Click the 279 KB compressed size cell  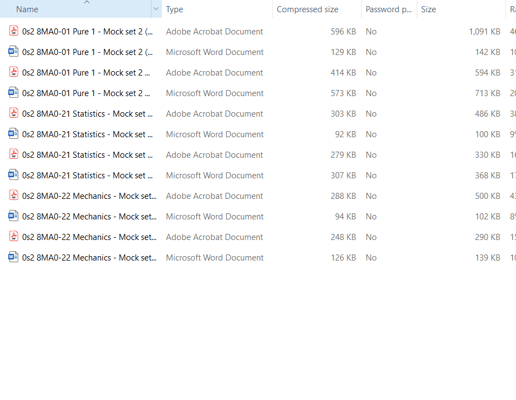[x=343, y=155]
